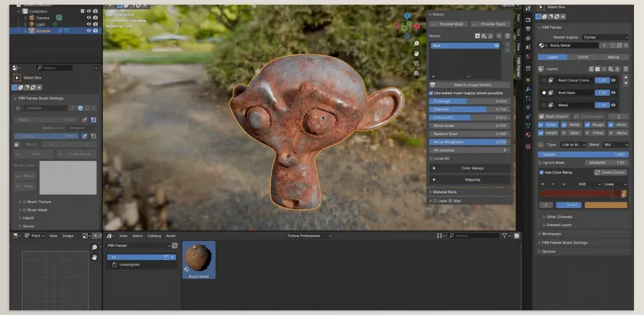
Task: Open Material properties tab sphere icon
Action: (528, 134)
